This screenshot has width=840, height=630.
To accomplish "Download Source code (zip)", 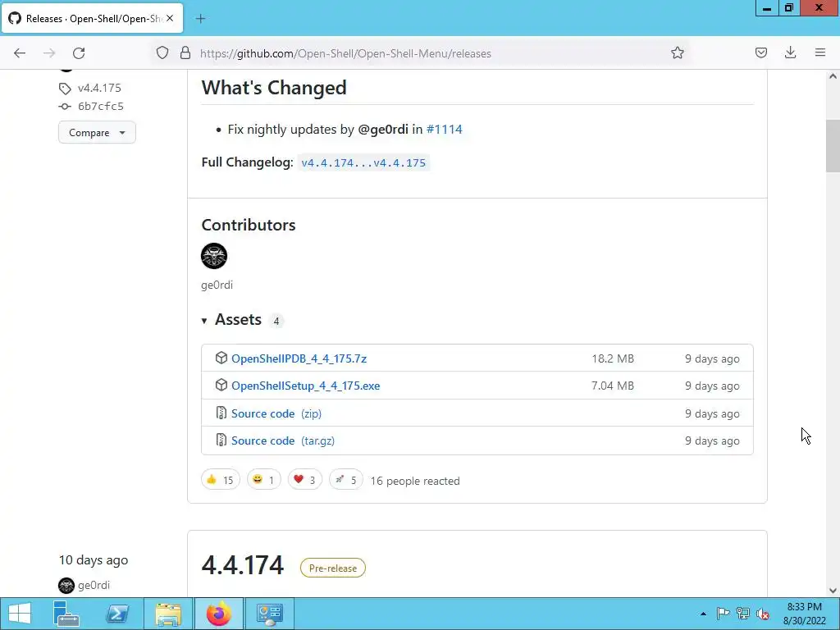I will [276, 413].
